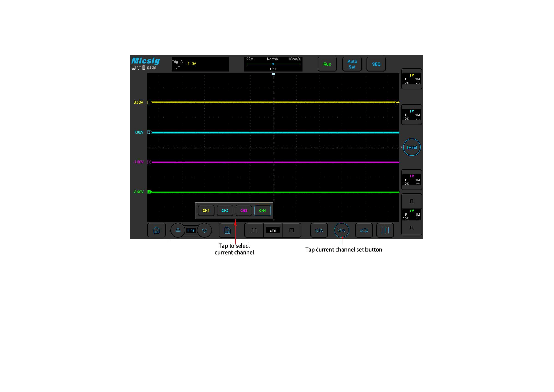Select CH2 in channel popup
The width and height of the screenshot is (554, 392).
coord(225,211)
